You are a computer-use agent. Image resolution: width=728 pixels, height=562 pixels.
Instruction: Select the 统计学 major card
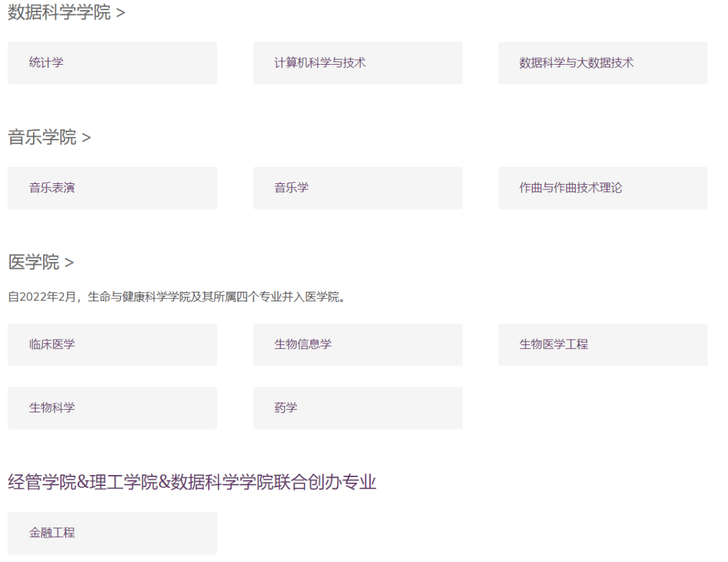pyautogui.click(x=113, y=63)
